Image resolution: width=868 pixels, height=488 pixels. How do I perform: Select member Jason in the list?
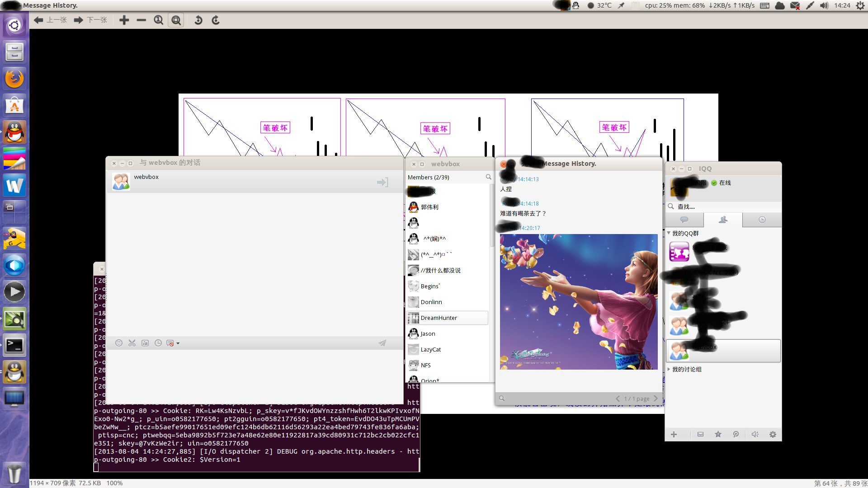coord(448,333)
